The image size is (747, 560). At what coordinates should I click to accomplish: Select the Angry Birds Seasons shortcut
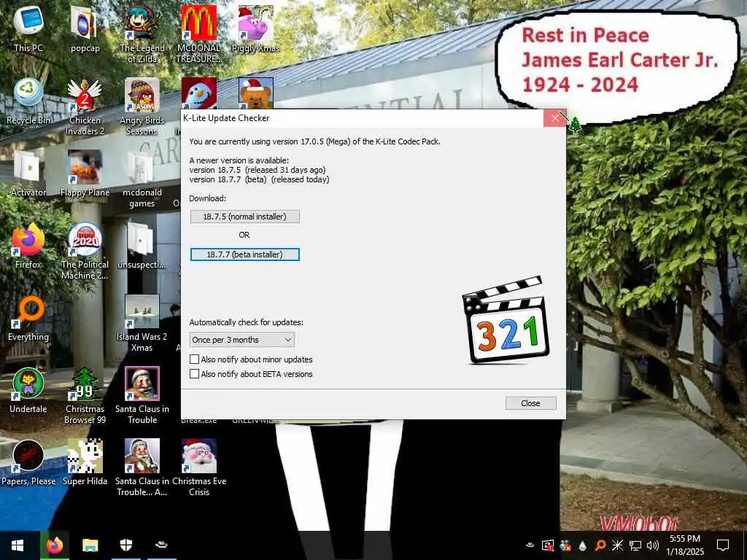coord(142,106)
